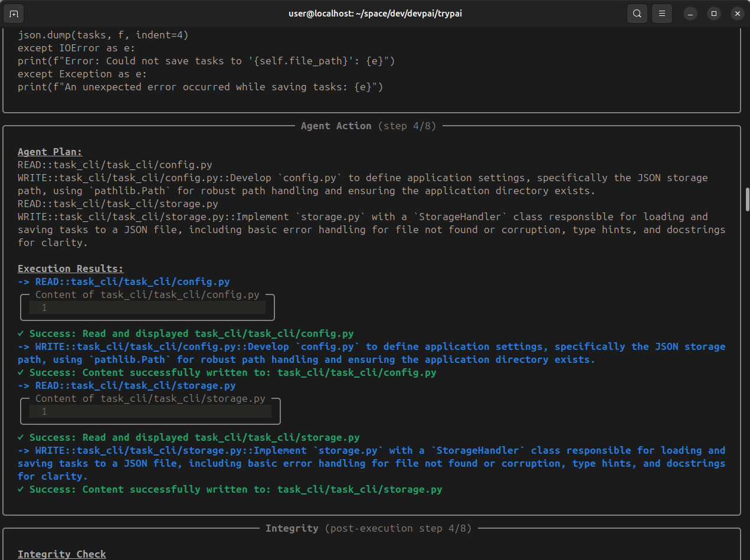Click the search icon in title bar

pos(637,13)
